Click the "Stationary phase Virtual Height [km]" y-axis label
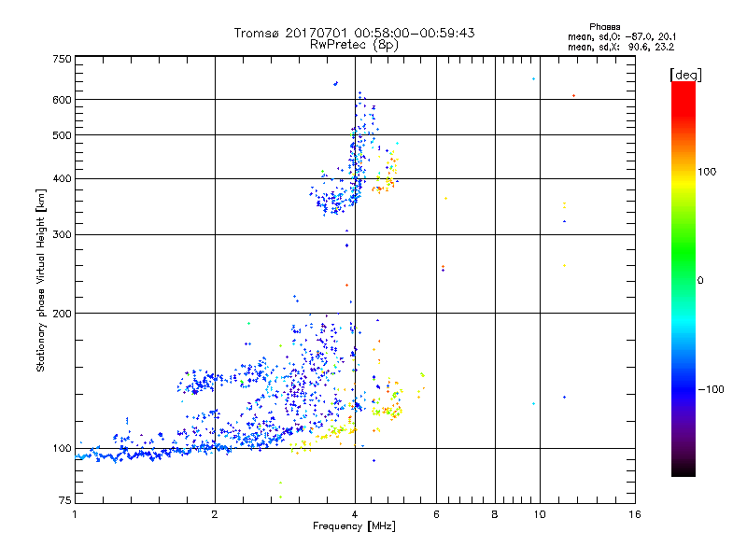Viewport: 747px width, 560px height. [x=41, y=280]
